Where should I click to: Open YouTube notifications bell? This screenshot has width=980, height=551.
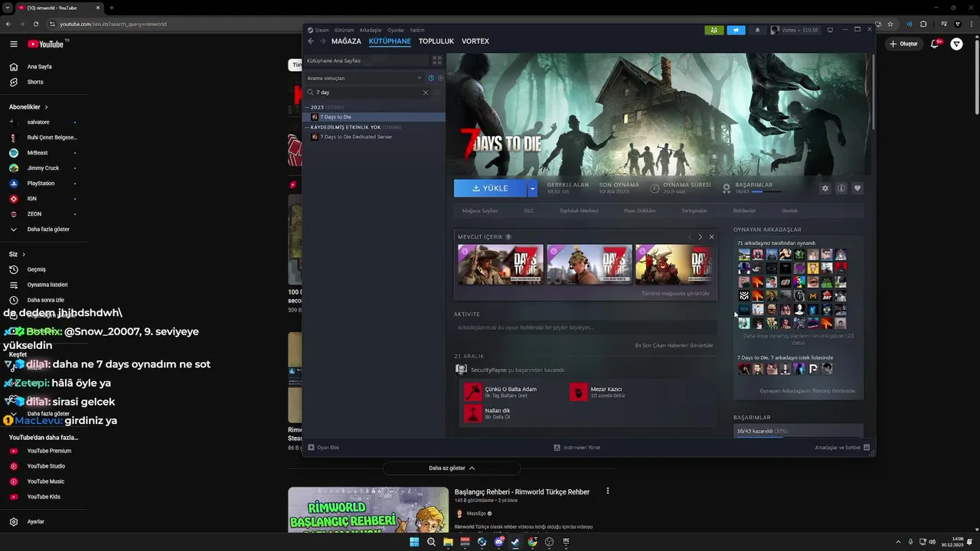click(x=935, y=44)
